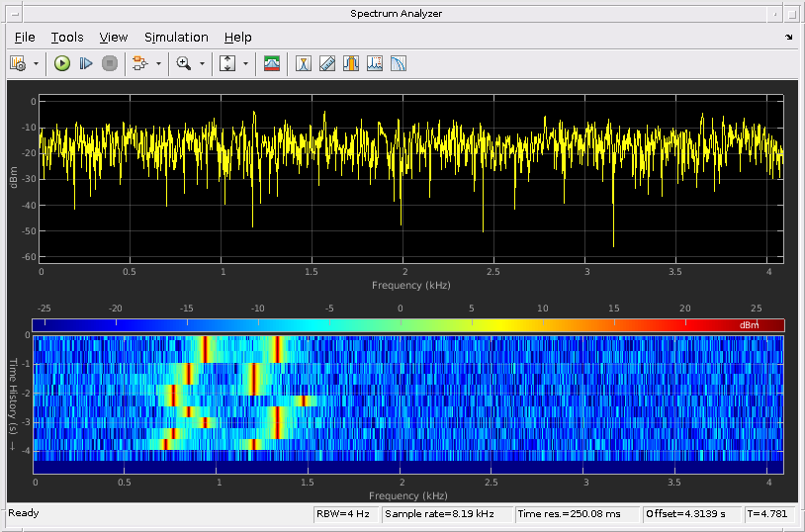Click the Step Forward button
Image resolution: width=805 pixels, height=532 pixels.
click(x=86, y=63)
